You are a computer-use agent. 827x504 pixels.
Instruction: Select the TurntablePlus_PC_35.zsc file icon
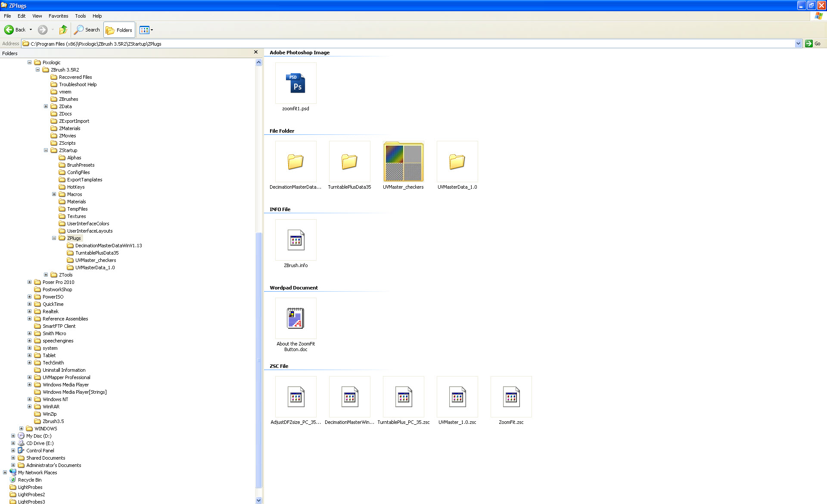coord(403,397)
